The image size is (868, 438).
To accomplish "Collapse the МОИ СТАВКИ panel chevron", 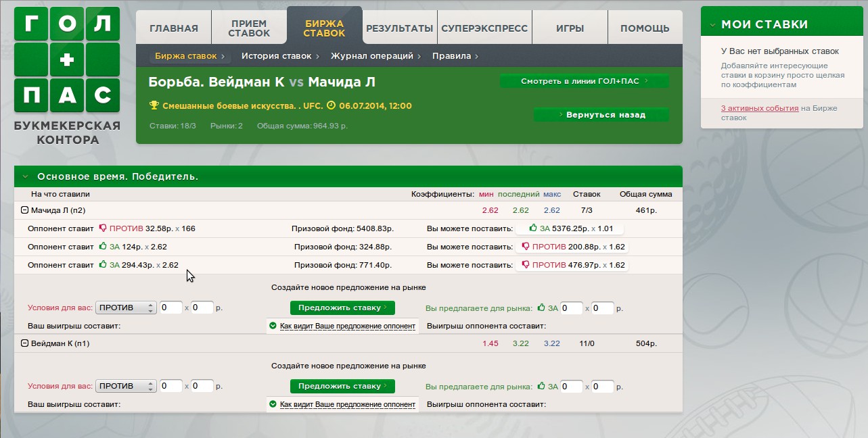I will (712, 25).
